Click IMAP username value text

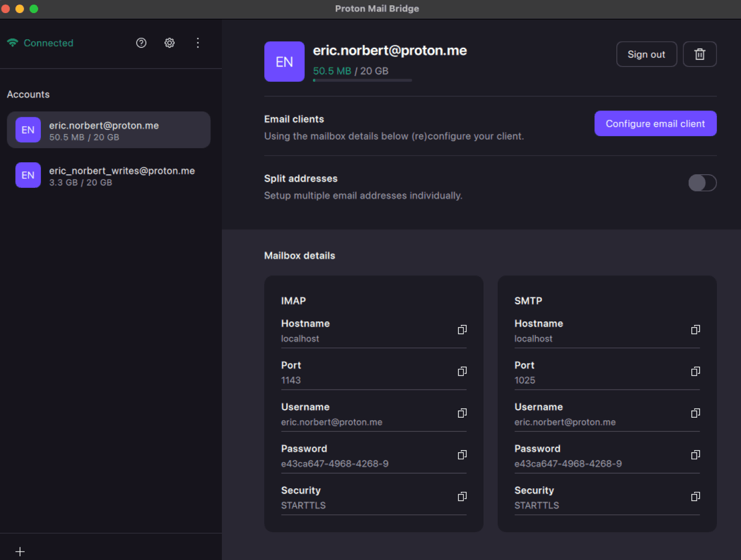(x=332, y=422)
